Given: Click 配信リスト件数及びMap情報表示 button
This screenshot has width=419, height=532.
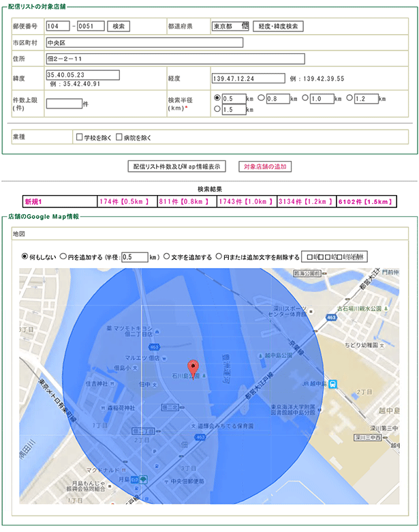Looking at the screenshot, I should click(176, 166).
